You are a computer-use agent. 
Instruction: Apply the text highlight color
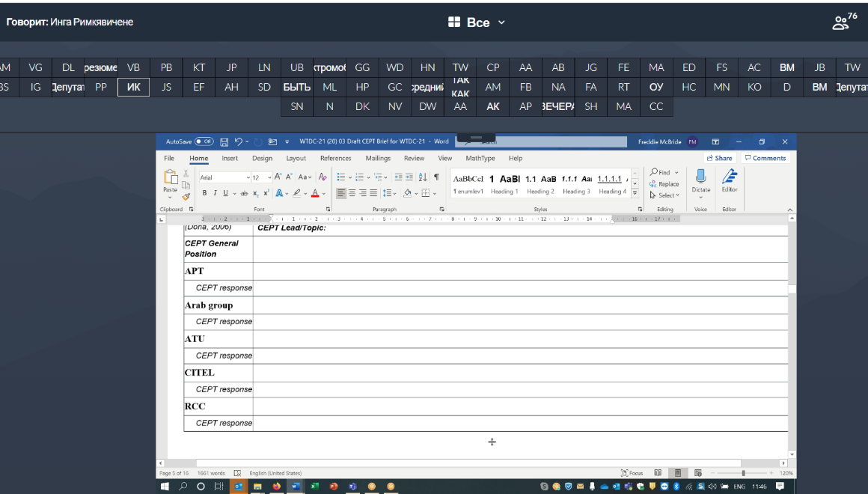[x=297, y=193]
